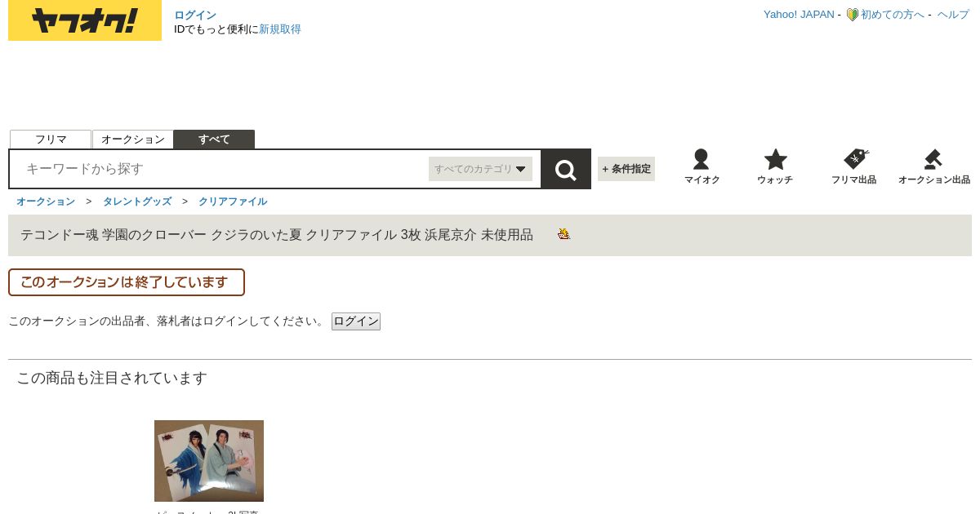Click the ログイン link at top
The image size is (980, 514).
[195, 16]
